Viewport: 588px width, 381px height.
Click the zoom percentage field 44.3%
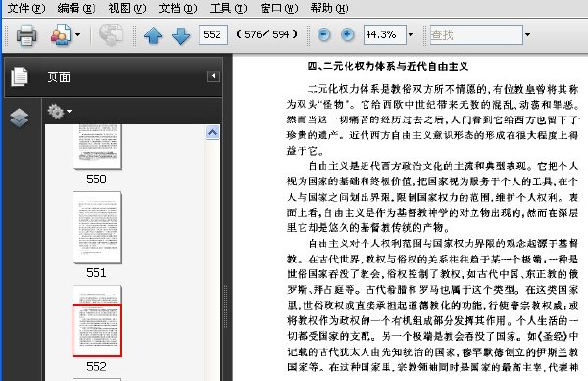point(385,35)
